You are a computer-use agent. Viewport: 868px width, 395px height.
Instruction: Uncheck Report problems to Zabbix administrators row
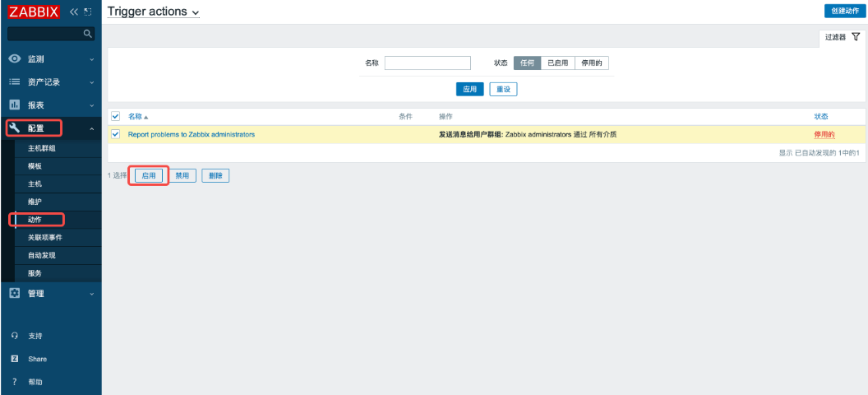tap(116, 134)
